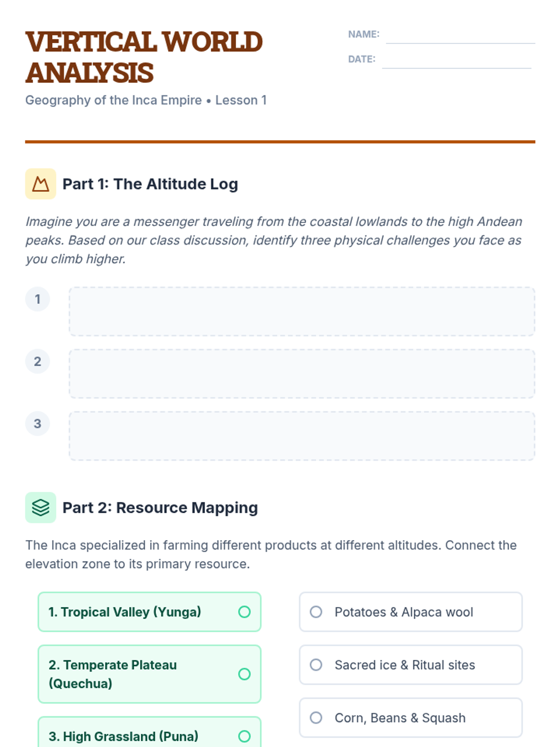Click the first challenge answer box
This screenshot has height=747, width=560.
click(302, 311)
